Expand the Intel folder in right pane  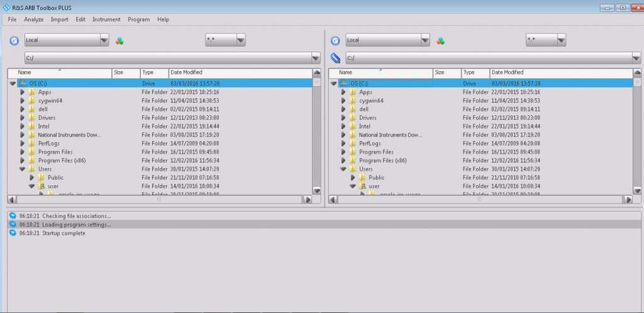click(343, 126)
